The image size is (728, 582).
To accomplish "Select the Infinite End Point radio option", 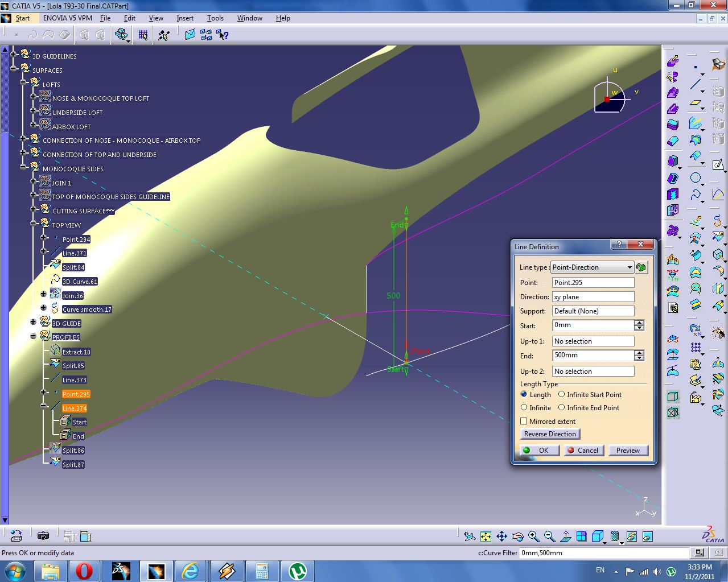I will pos(561,407).
